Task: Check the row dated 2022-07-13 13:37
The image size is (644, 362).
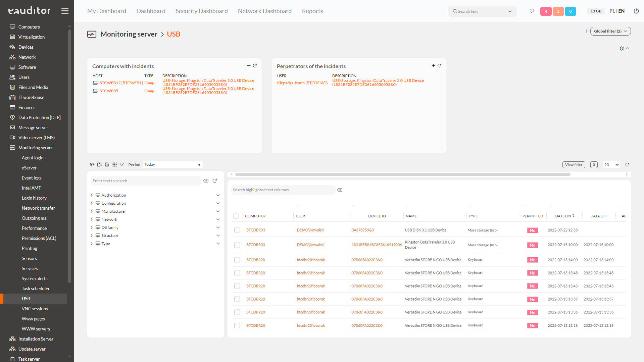Action: pos(237,299)
